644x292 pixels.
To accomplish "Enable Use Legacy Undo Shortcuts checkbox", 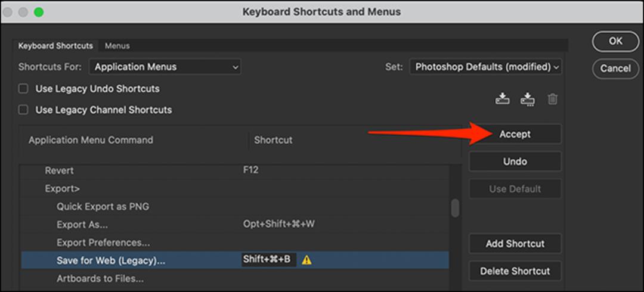I will 23,88.
